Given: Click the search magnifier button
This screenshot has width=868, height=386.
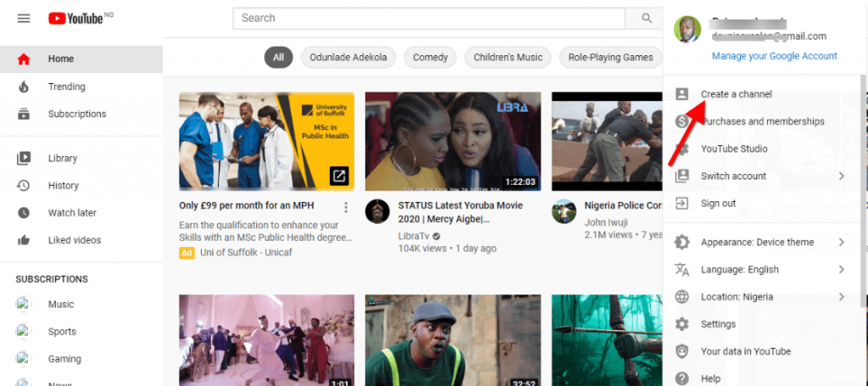Looking at the screenshot, I should 647,19.
